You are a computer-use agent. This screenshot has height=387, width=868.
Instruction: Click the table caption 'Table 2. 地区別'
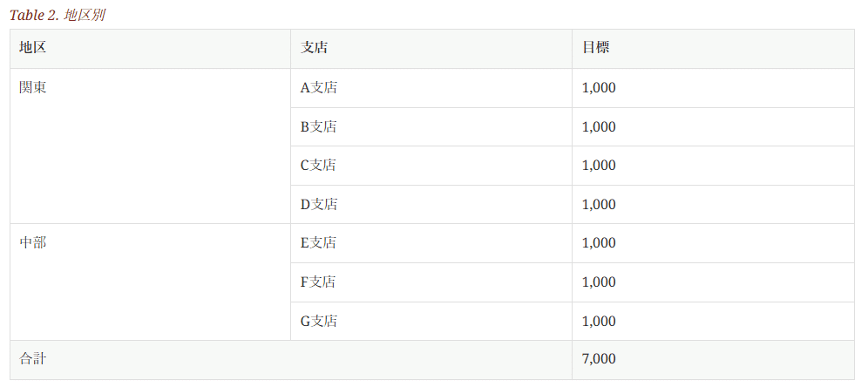click(58, 16)
